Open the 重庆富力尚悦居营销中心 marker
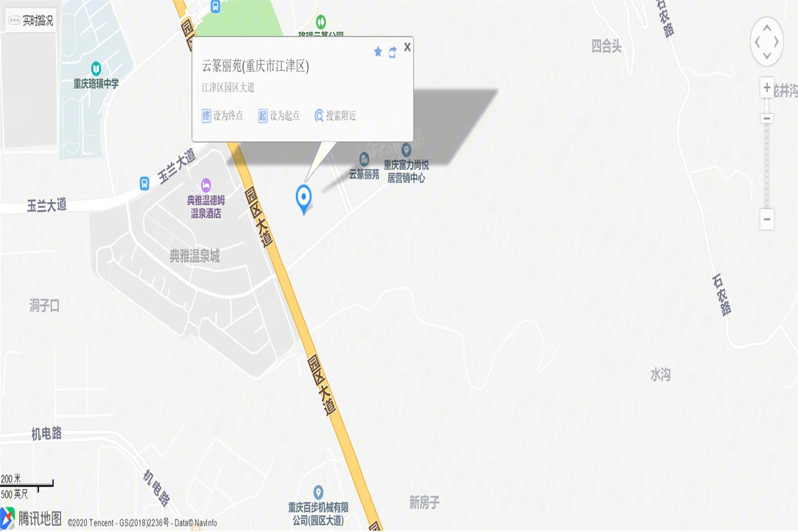The width and height of the screenshot is (798, 532). coord(406,150)
